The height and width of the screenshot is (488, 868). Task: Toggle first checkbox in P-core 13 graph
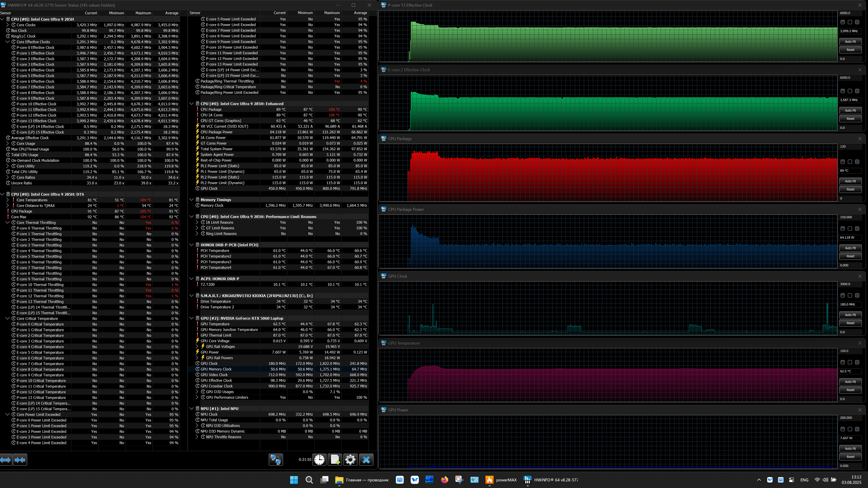[842, 22]
